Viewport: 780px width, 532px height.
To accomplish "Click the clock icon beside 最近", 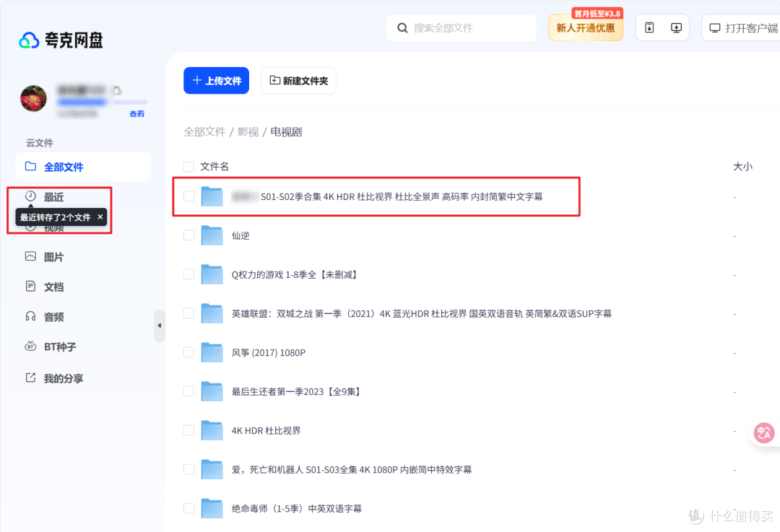I will point(30,196).
